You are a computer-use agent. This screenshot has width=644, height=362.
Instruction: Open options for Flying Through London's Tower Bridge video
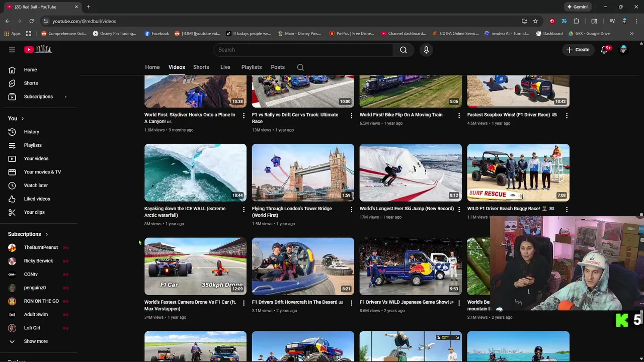click(x=351, y=209)
